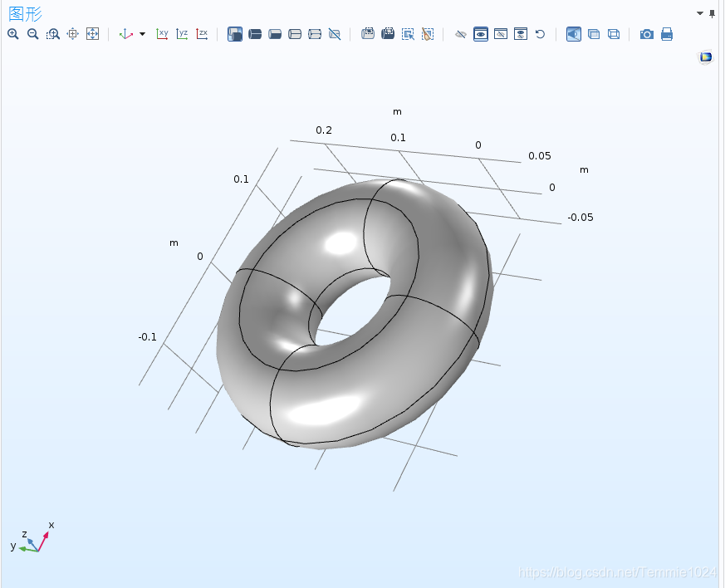This screenshot has height=588, width=725.
Task: Toggle View Unhidden Only eye button
Action: click(481, 34)
